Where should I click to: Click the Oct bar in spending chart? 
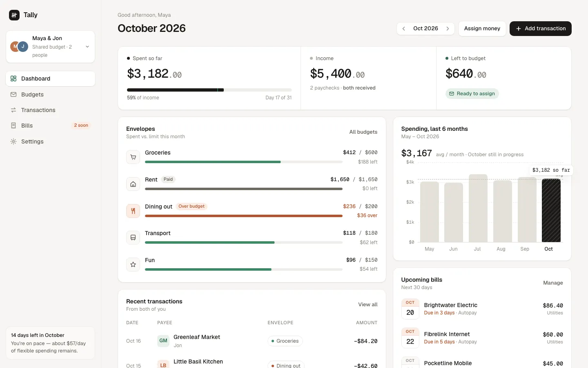click(x=551, y=211)
